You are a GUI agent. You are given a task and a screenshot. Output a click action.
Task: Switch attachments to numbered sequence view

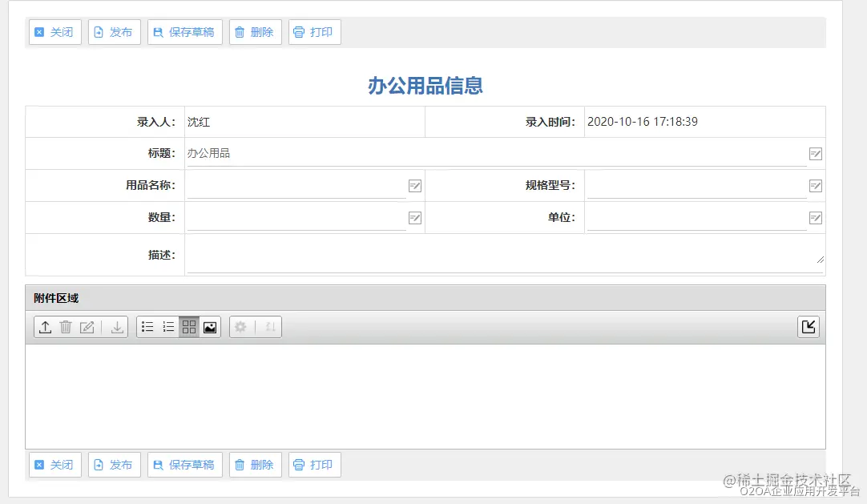(x=168, y=327)
